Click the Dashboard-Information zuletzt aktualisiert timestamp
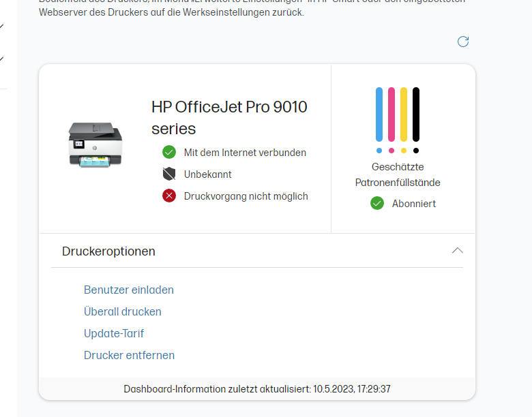The width and height of the screenshot is (532, 417). [257, 389]
